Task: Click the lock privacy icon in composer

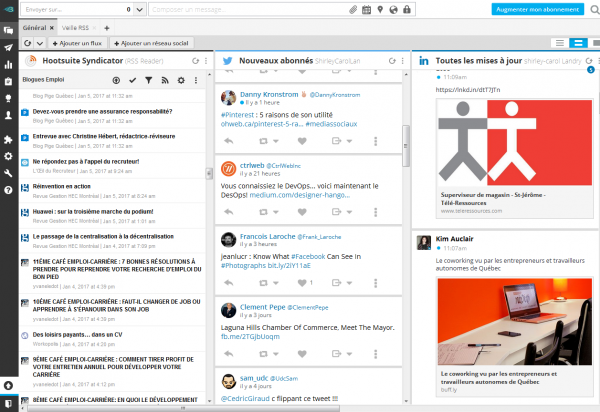Action: tap(407, 10)
